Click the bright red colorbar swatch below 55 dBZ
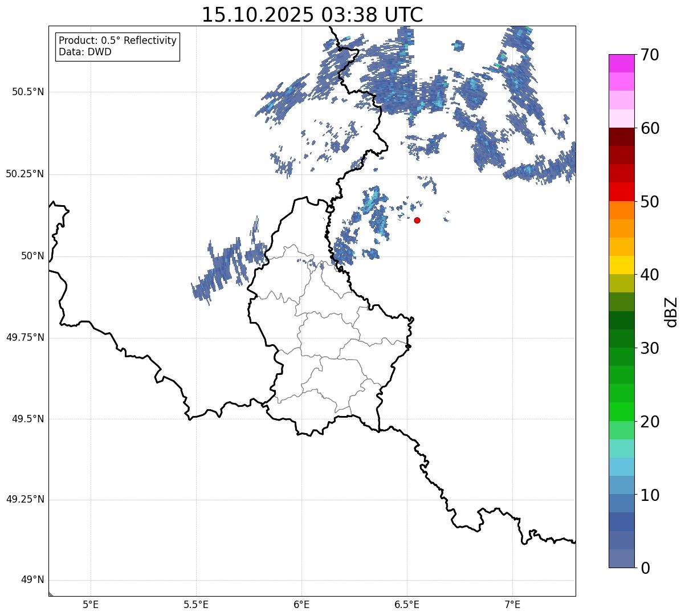685x616 pixels. [621, 191]
